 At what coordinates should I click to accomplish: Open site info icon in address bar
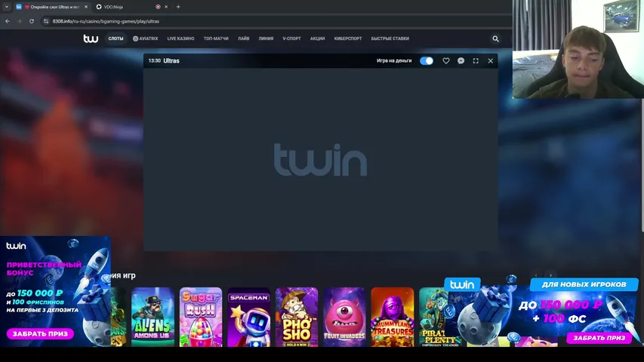pos(46,21)
